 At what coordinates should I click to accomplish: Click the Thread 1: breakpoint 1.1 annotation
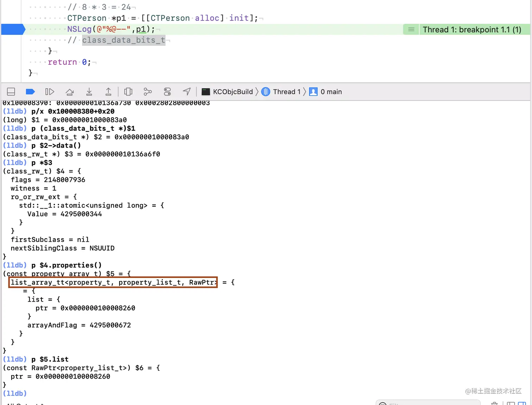(x=472, y=30)
